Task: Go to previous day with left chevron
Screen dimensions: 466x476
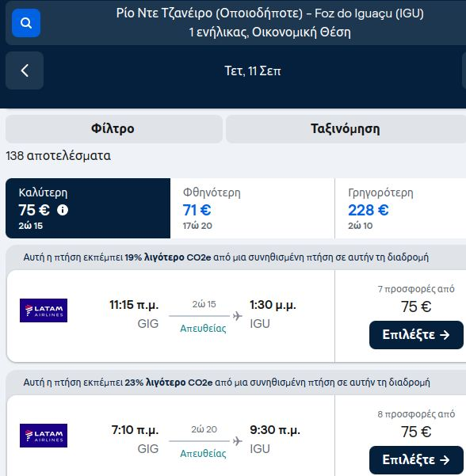Action: [x=25, y=70]
